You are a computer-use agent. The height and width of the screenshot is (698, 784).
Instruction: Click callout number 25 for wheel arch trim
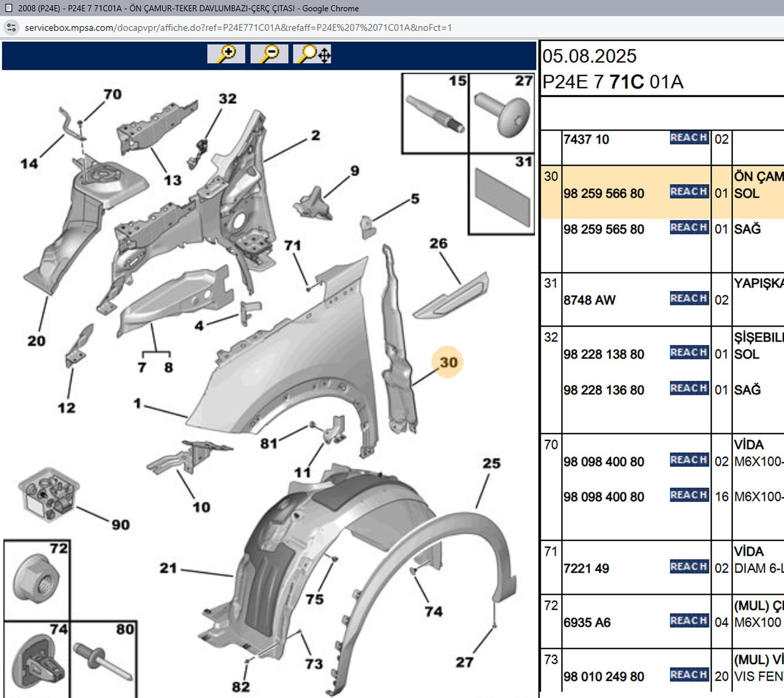(x=491, y=464)
